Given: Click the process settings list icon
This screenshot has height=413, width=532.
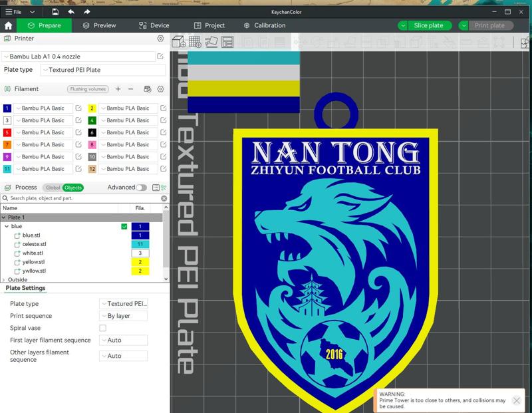Looking at the screenshot, I should [x=156, y=188].
